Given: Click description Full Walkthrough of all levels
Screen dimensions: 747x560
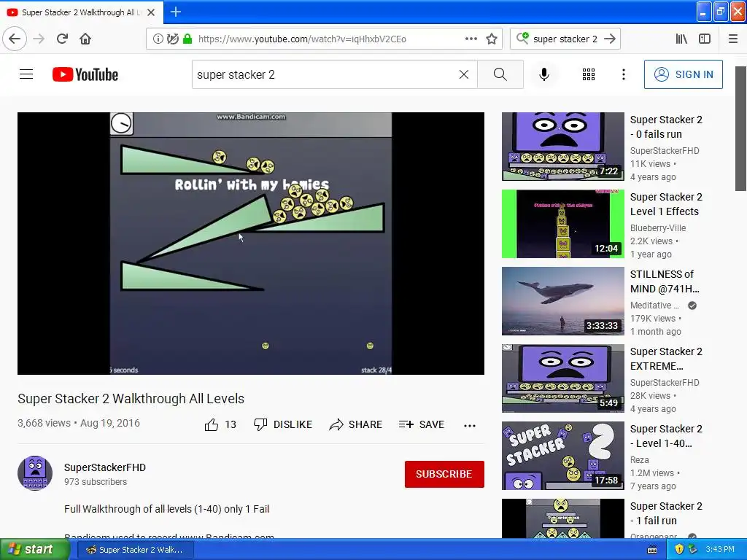Looking at the screenshot, I should [x=167, y=508].
